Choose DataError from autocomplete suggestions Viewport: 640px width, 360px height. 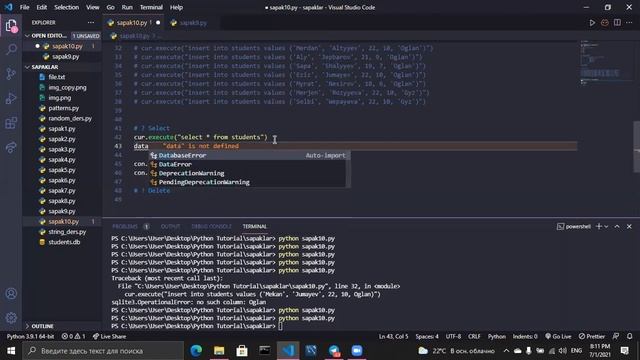(248, 164)
